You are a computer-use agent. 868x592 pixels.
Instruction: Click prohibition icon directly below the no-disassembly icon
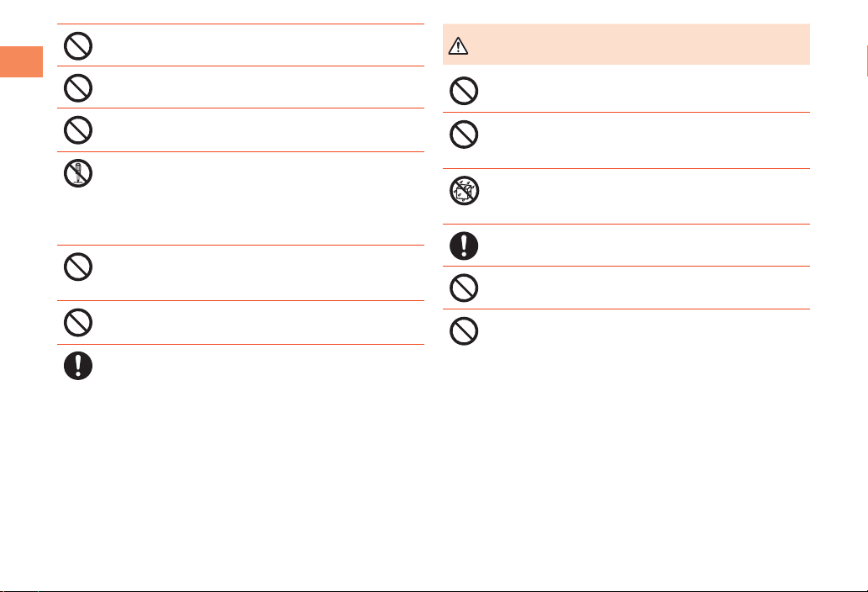point(77,267)
